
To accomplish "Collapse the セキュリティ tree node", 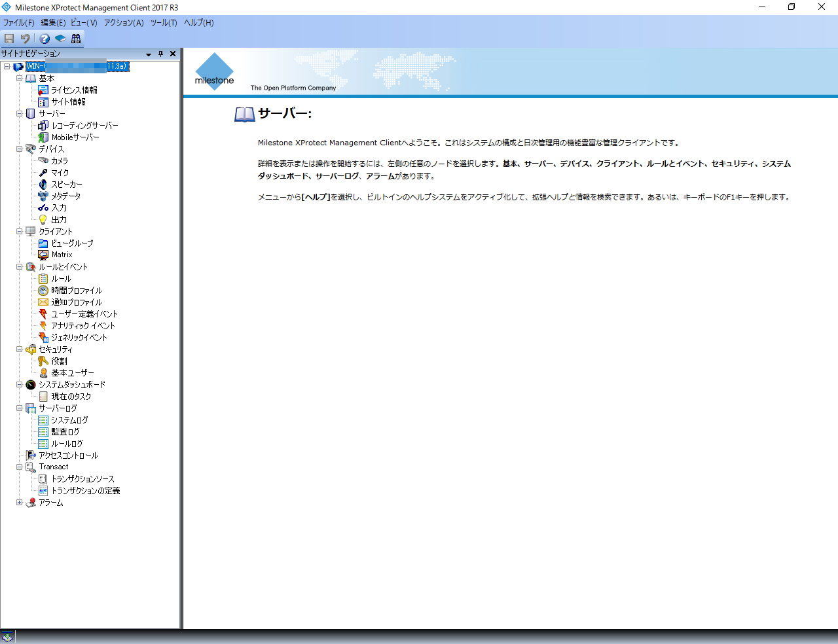I will [20, 349].
